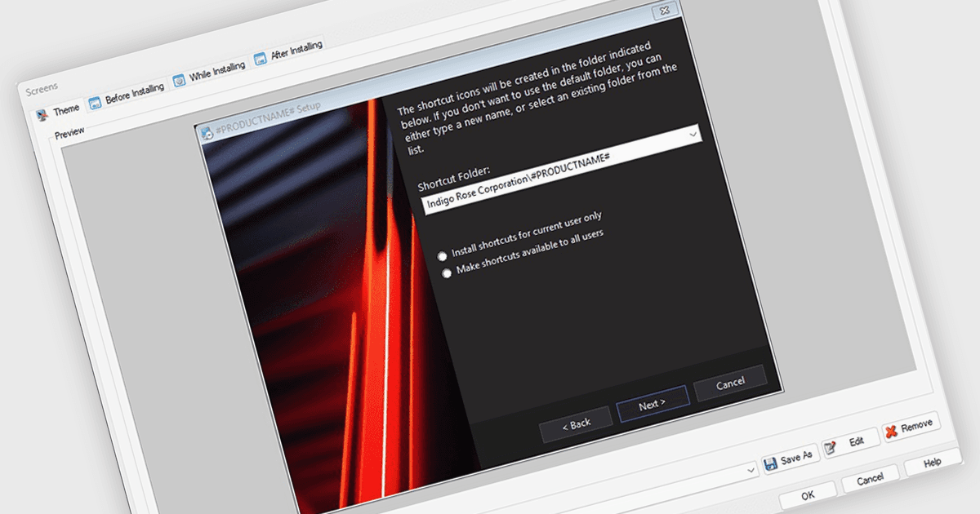
Task: Click the Save As button
Action: pyautogui.click(x=788, y=459)
